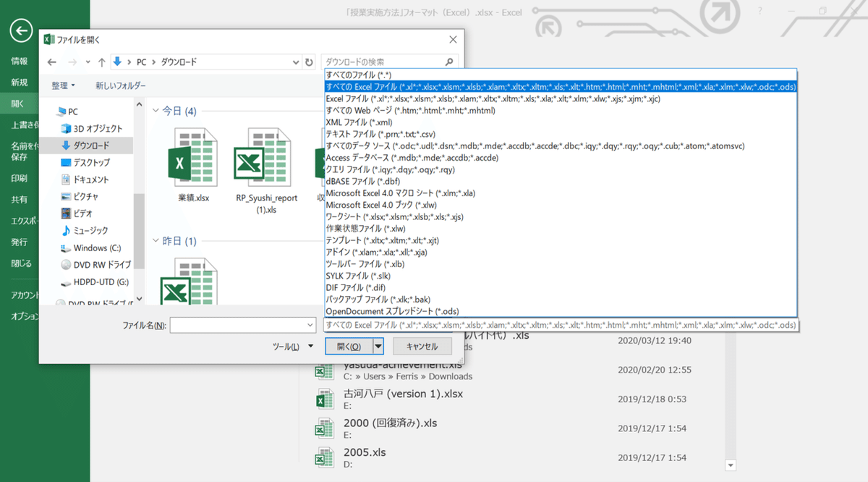Collapse the 昨日 (1) group

[156, 241]
